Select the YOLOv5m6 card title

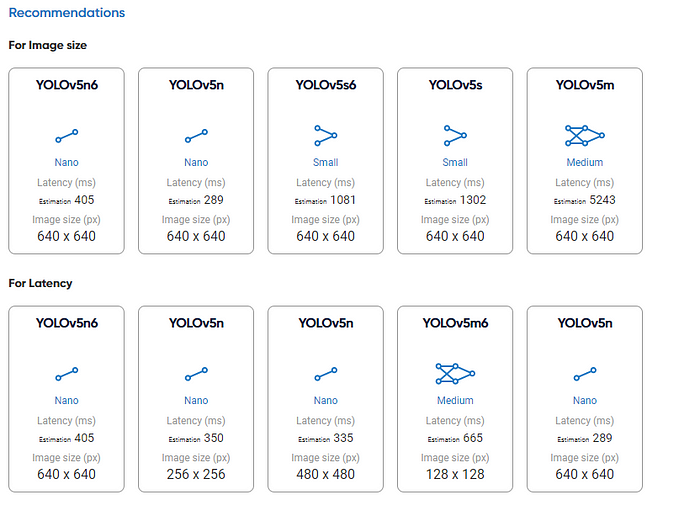point(455,323)
